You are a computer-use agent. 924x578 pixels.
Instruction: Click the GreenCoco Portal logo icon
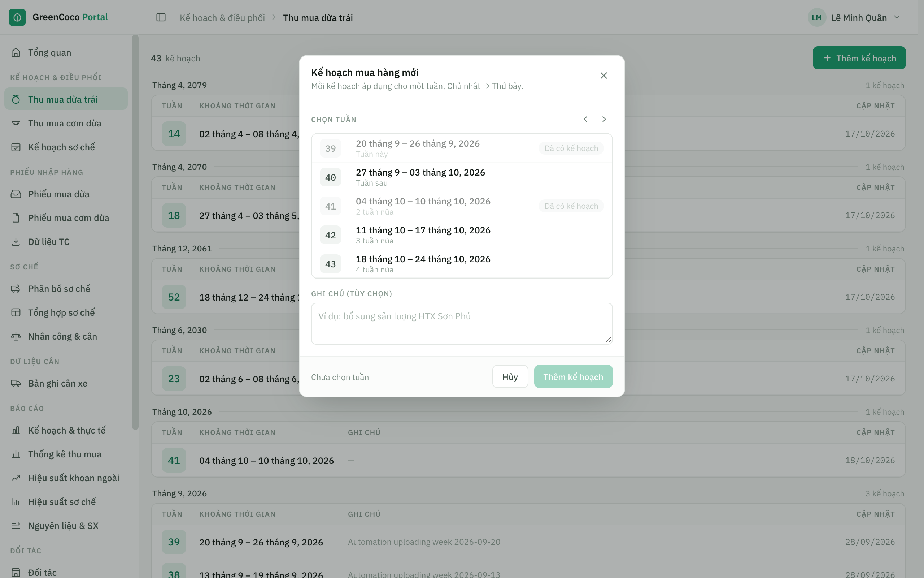(17, 17)
